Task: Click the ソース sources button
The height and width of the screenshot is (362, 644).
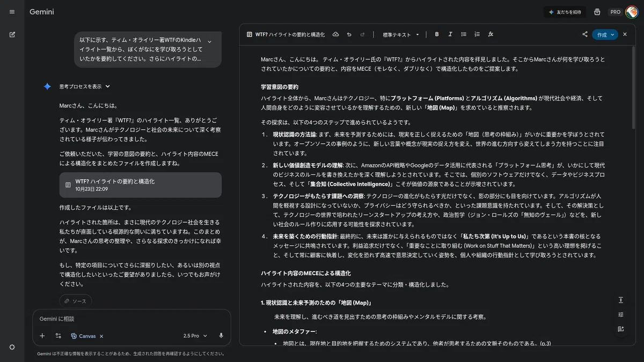Action: click(x=75, y=301)
